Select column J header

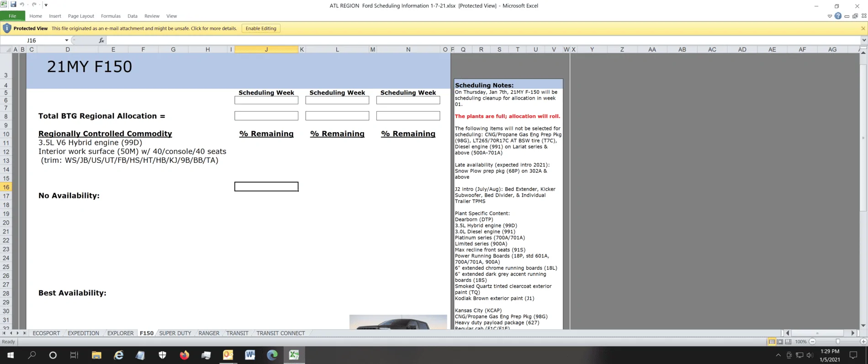point(266,49)
